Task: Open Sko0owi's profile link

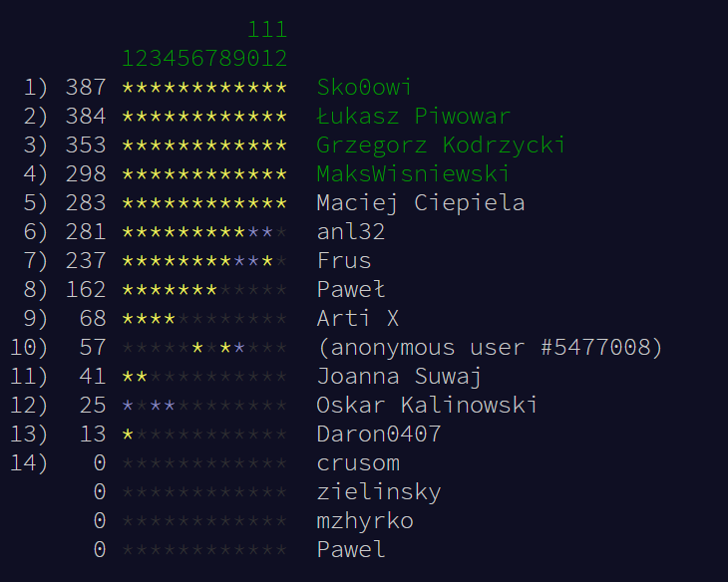Action: tap(364, 88)
